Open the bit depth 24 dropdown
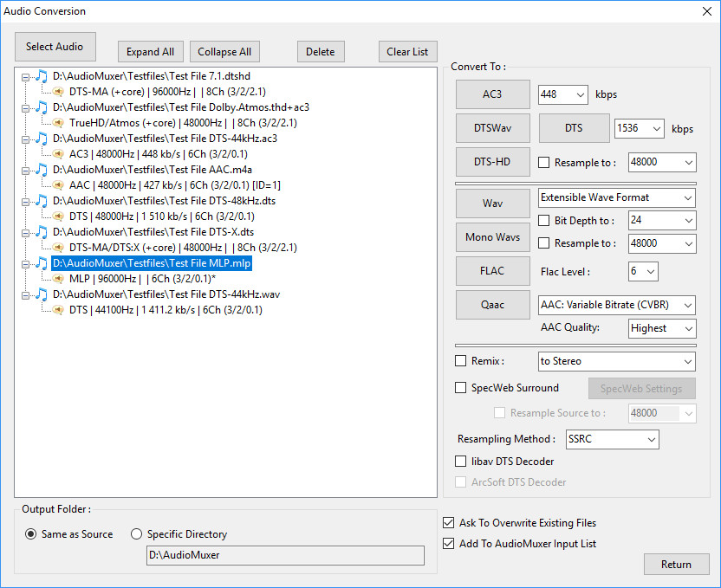721x588 pixels. pyautogui.click(x=662, y=221)
